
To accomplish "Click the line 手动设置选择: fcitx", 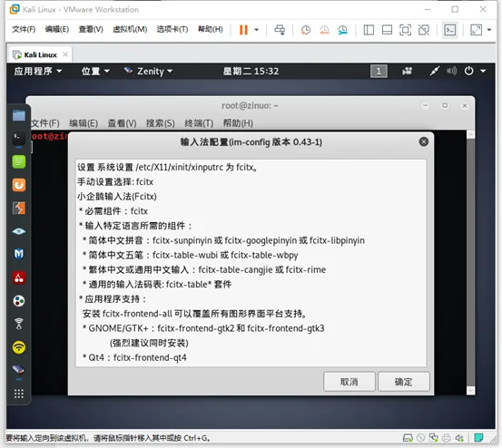I will pos(115,181).
